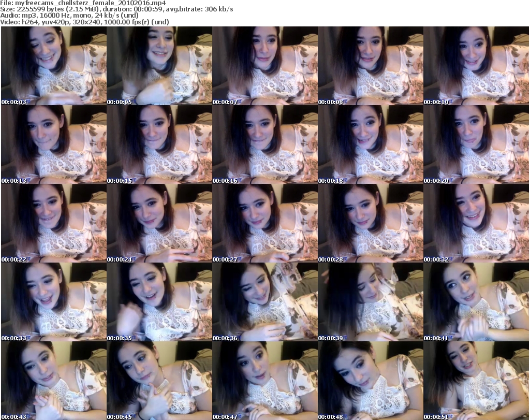This screenshot has width=530, height=420.
Task: Select the thumbnail stamped 00:00:10
Action: (x=476, y=66)
